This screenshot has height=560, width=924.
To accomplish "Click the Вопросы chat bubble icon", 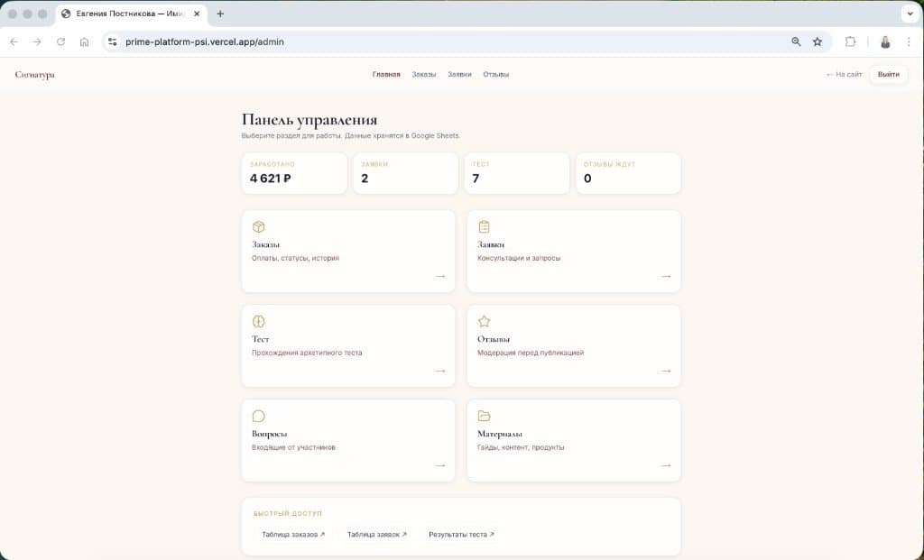I will pyautogui.click(x=259, y=416).
